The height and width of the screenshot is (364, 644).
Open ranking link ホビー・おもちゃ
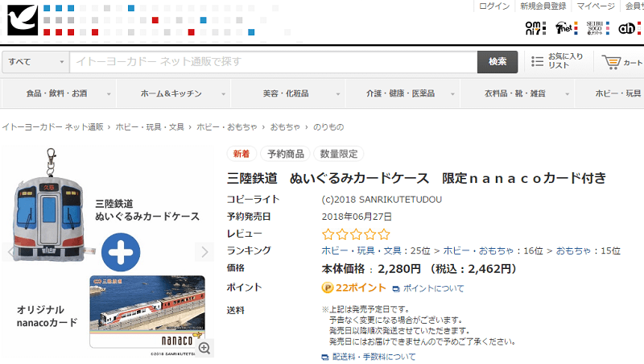tap(478, 250)
